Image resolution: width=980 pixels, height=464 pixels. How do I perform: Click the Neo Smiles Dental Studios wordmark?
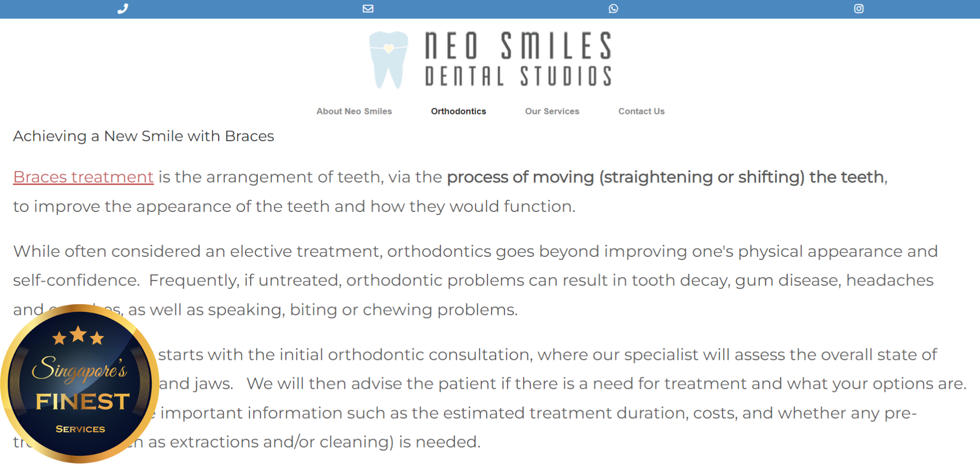coord(518,59)
